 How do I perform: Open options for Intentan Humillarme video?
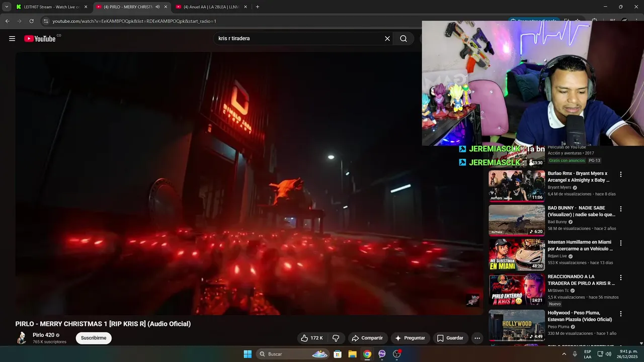(620, 243)
